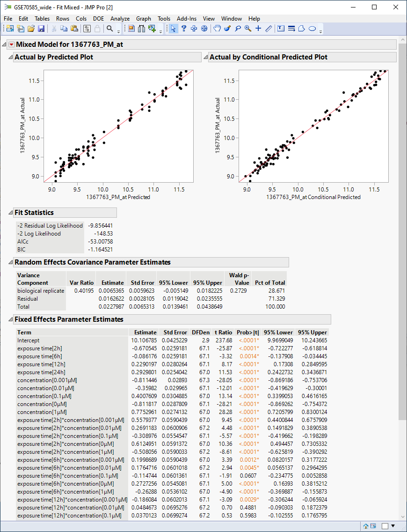Collapse the Actual by Predicted Plot

(x=10, y=57)
